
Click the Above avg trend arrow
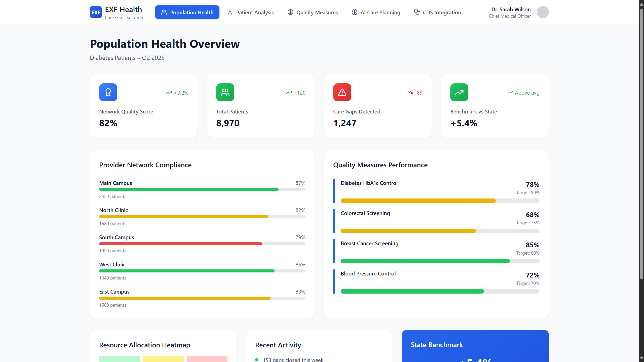pos(510,93)
